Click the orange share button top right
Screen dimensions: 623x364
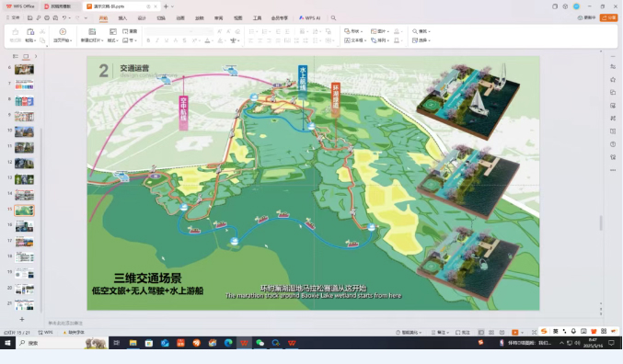(x=608, y=17)
